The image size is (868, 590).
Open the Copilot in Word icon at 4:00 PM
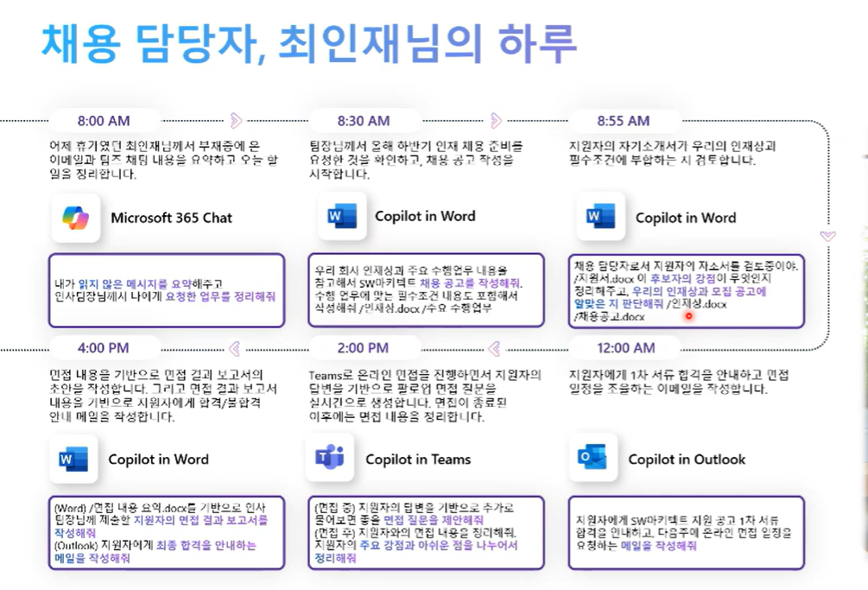tap(74, 459)
